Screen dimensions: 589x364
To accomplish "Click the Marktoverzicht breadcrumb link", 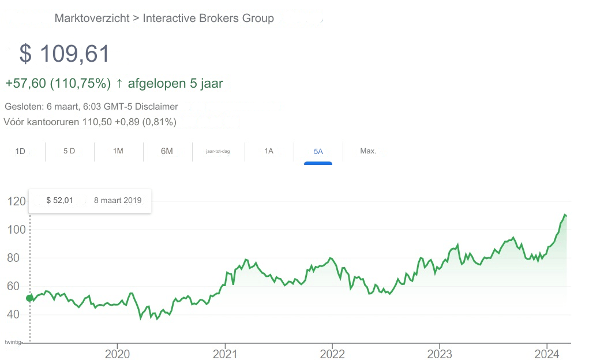I will click(92, 18).
